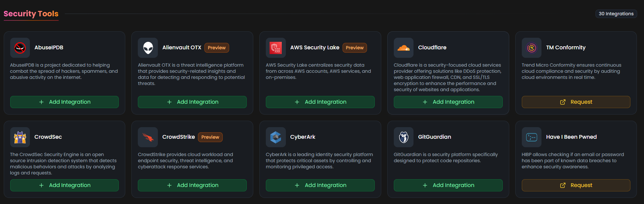
Task: Click the Alienvault OTX alien head icon
Action: pyautogui.click(x=148, y=48)
